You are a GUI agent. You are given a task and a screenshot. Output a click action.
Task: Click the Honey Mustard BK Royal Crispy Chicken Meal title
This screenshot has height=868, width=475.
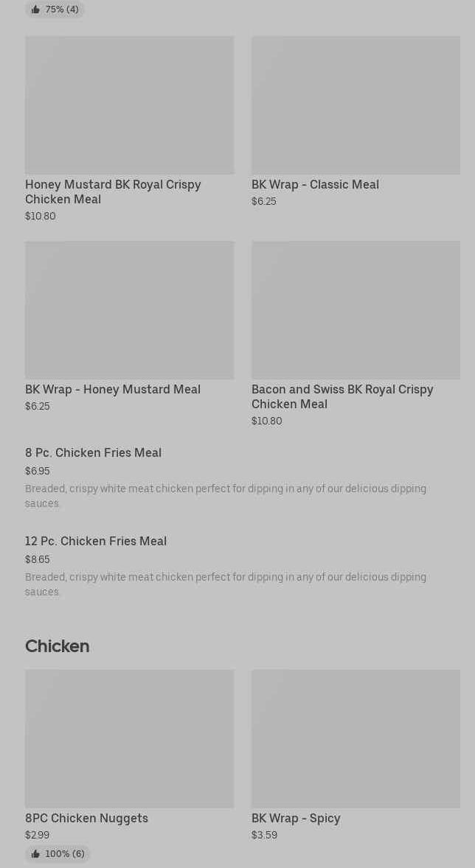[113, 192]
